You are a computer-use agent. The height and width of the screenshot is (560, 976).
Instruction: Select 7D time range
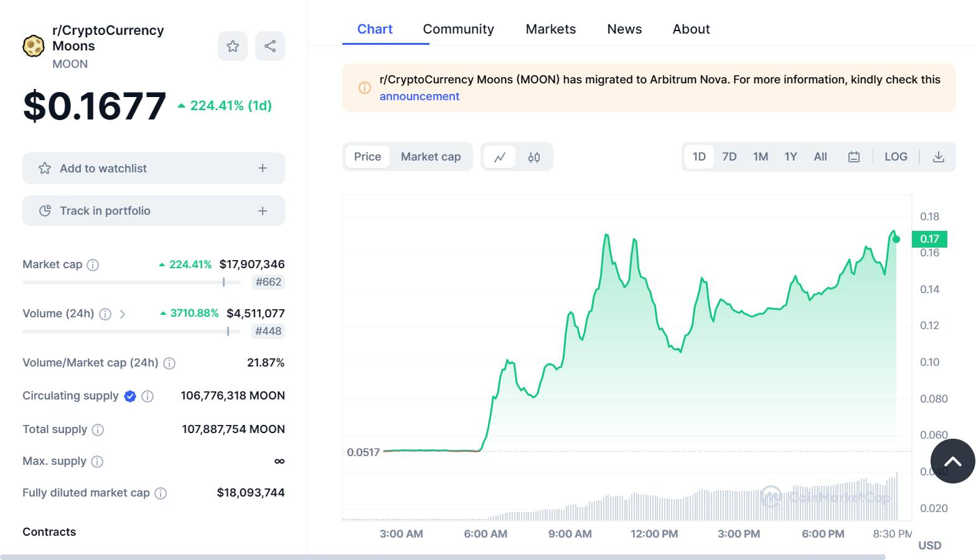pos(730,157)
